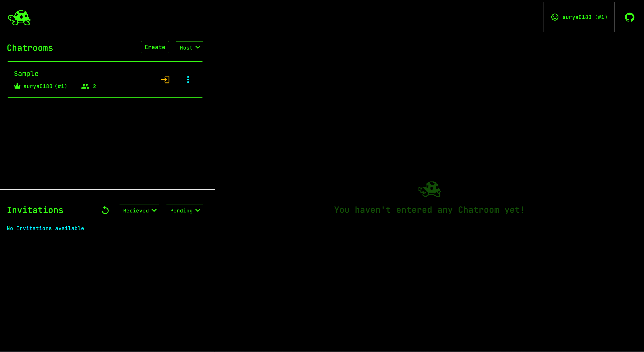Click "No Invitations available" message
The image size is (644, 352).
(x=45, y=228)
